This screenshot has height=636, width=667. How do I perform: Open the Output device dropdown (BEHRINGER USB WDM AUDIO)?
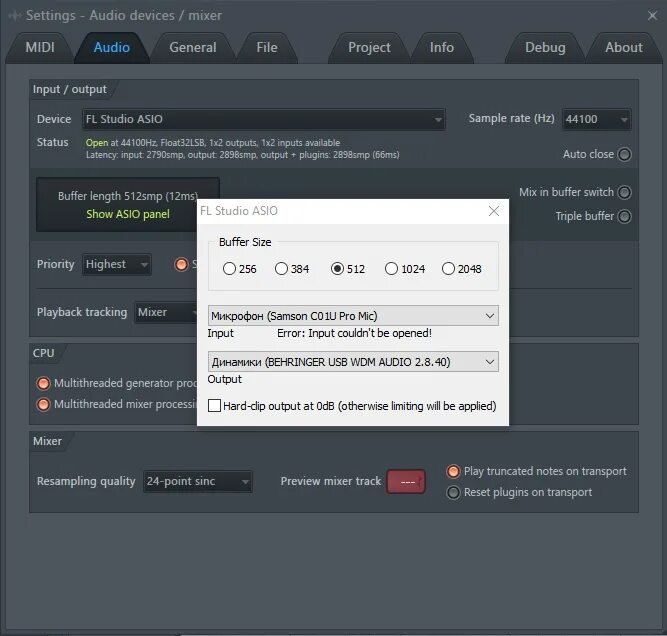pyautogui.click(x=353, y=362)
